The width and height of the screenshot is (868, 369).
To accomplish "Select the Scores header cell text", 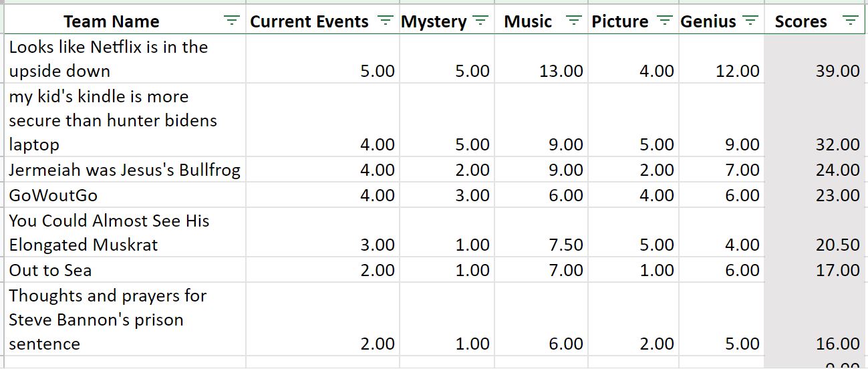I will [801, 21].
